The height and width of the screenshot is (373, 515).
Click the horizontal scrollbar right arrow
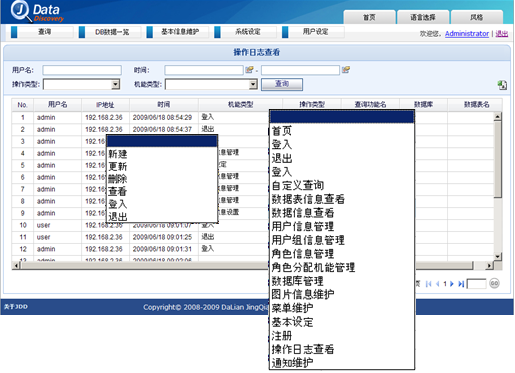tap(489, 266)
